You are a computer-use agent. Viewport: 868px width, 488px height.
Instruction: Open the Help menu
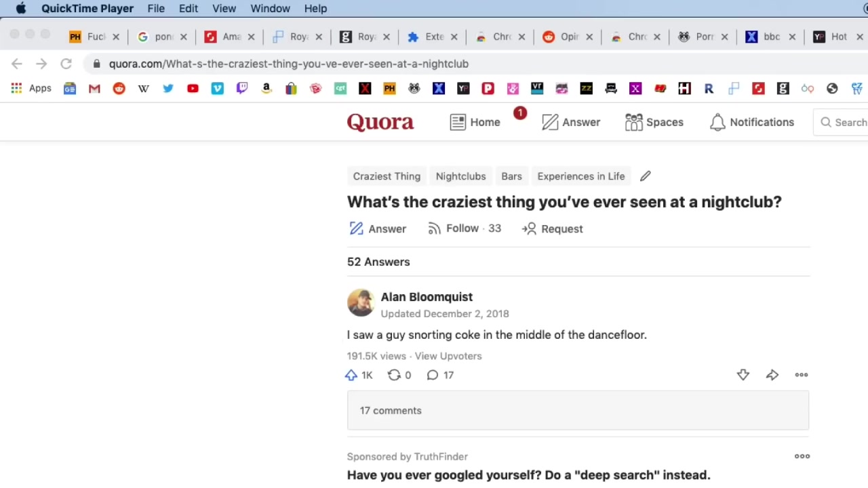[315, 8]
